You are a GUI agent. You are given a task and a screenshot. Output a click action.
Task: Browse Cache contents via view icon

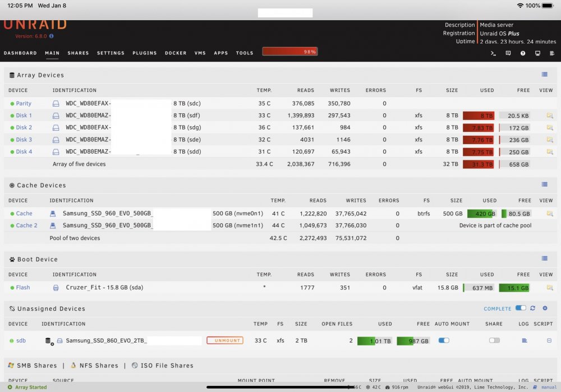coord(550,214)
